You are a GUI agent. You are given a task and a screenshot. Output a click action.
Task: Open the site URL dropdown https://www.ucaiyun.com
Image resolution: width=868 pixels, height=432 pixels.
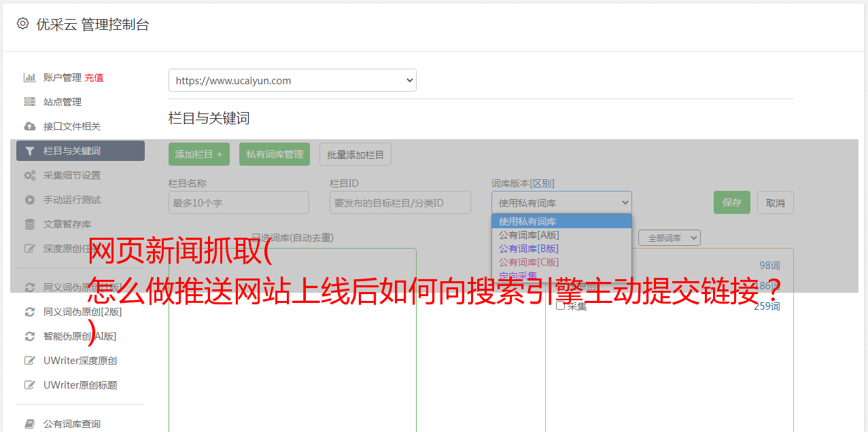click(x=292, y=80)
